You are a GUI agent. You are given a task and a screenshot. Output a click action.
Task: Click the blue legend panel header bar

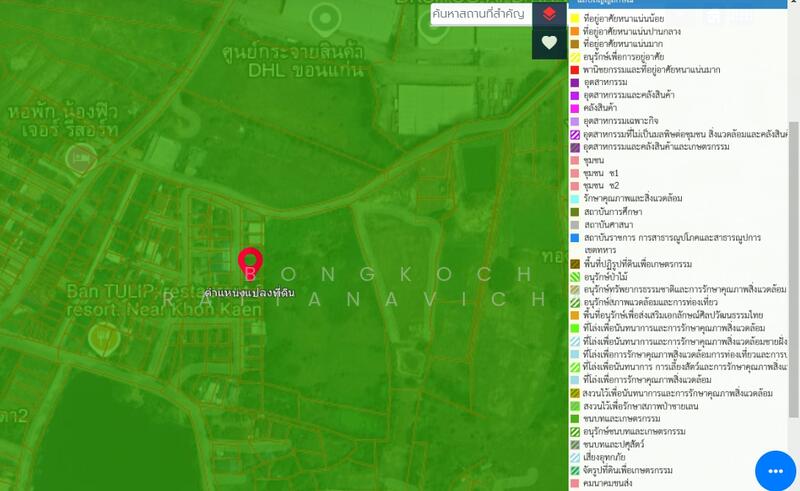(680, 5)
